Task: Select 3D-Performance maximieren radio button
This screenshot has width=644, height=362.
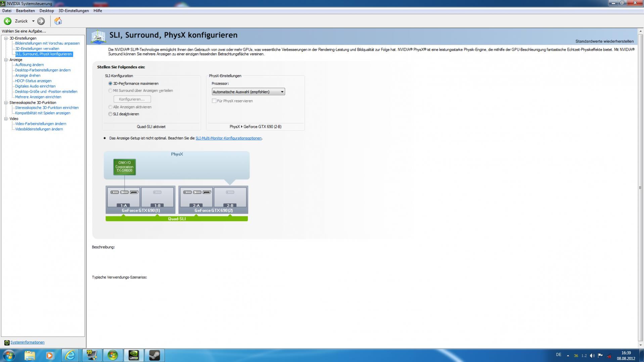Action: (110, 84)
